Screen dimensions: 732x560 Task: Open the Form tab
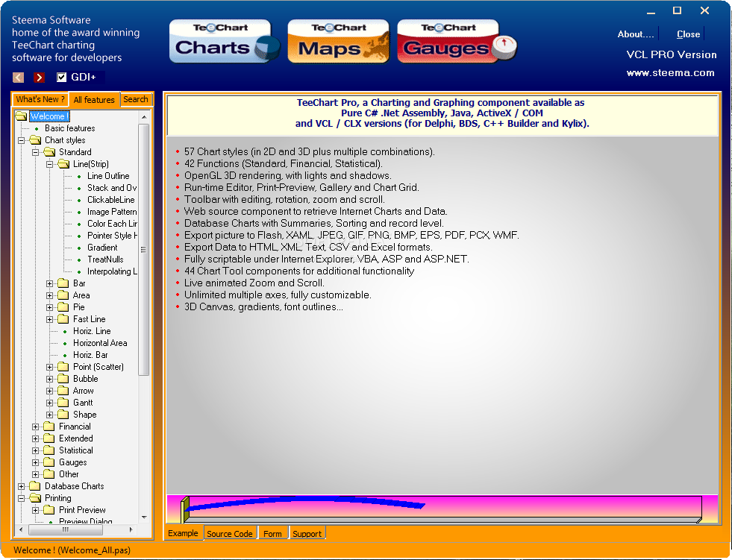pos(272,533)
